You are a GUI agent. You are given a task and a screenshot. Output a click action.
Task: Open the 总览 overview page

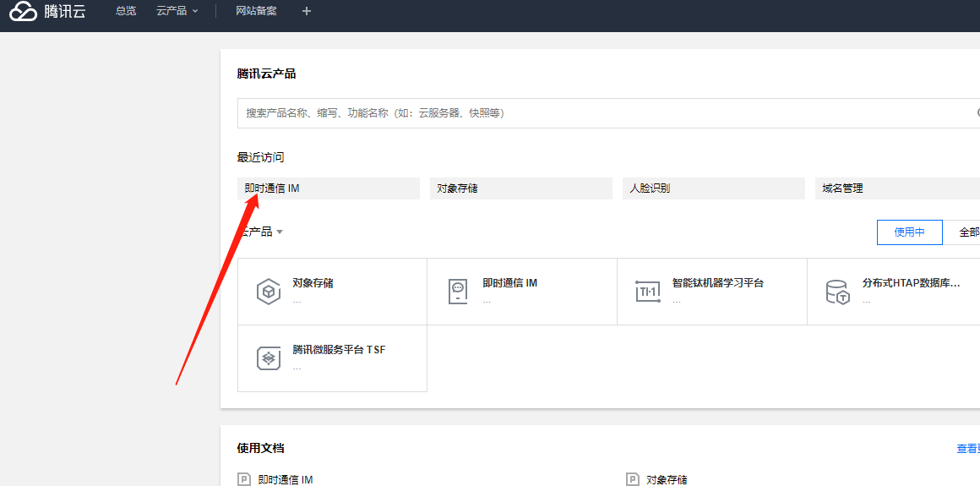click(126, 11)
